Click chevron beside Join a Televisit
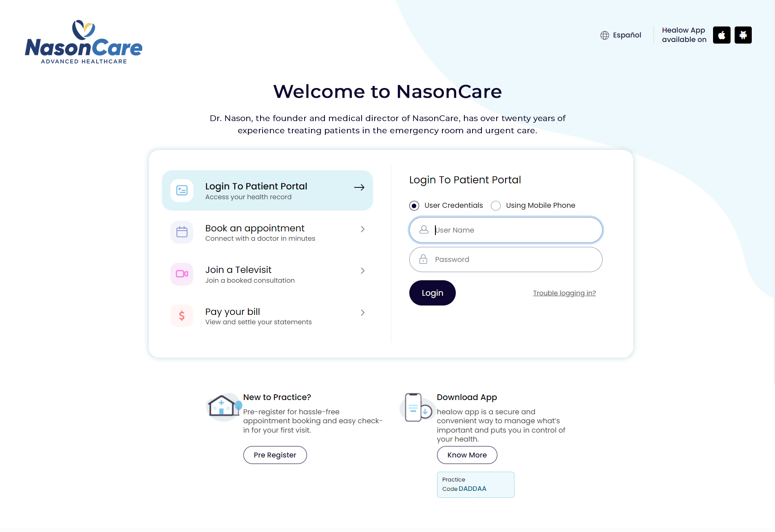Image resolution: width=775 pixels, height=532 pixels. (x=362, y=271)
